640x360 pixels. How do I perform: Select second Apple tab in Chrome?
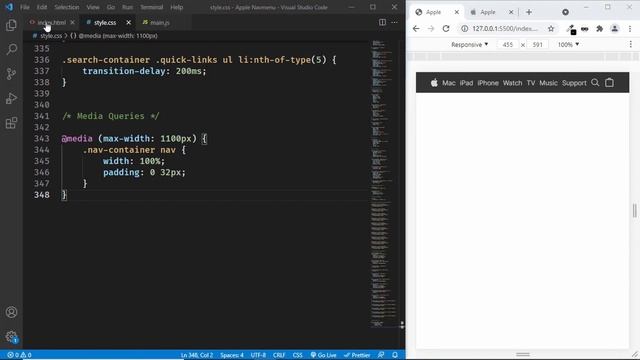point(488,12)
